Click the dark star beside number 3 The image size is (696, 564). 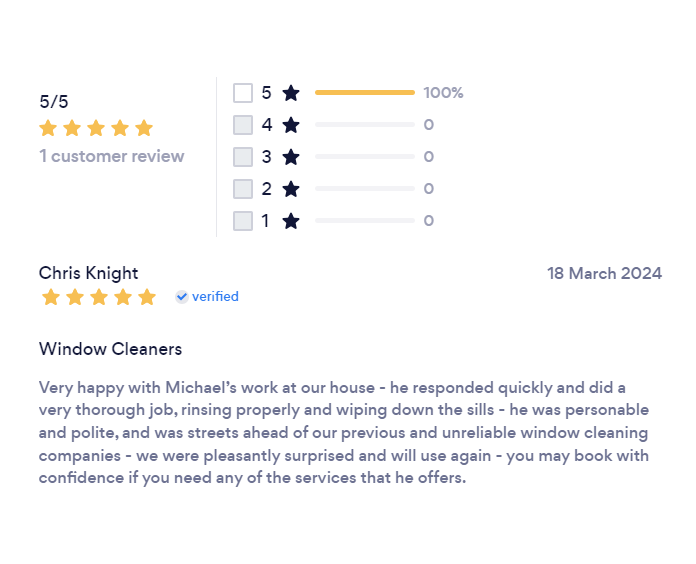click(x=291, y=157)
